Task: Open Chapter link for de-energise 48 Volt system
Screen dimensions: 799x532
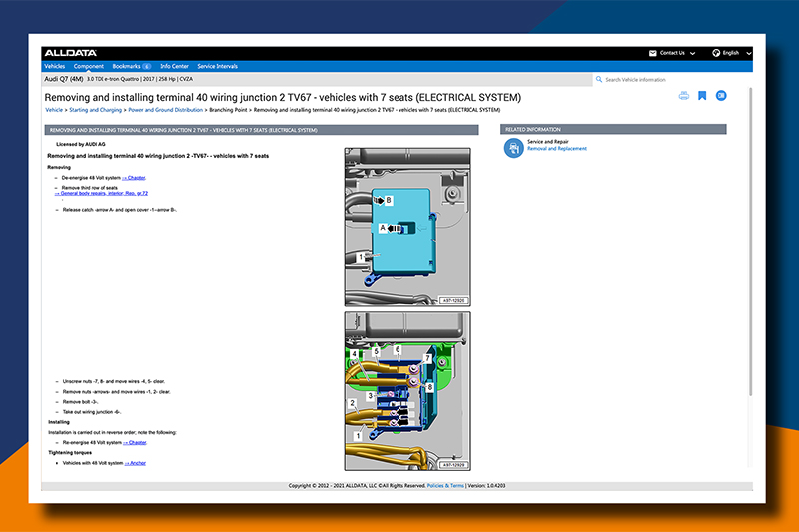Action: pos(134,178)
